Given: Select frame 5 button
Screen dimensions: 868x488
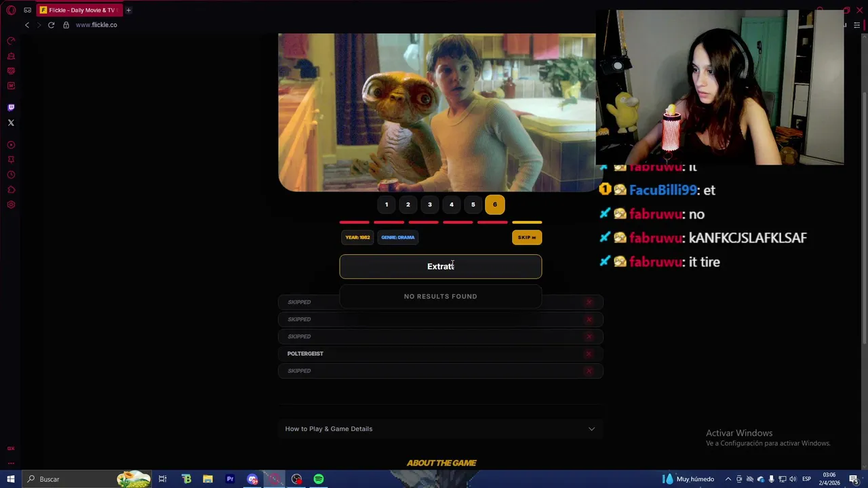Looking at the screenshot, I should pos(473,205).
